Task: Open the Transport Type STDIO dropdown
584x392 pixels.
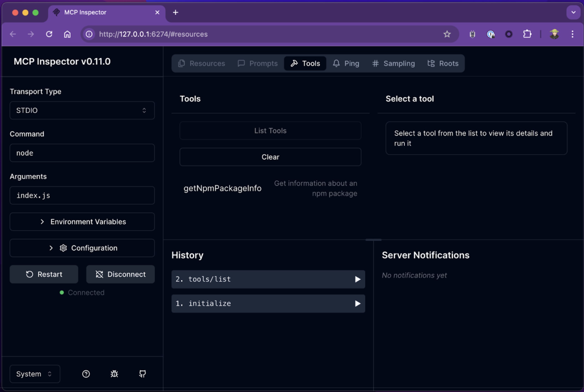Action: (x=82, y=110)
